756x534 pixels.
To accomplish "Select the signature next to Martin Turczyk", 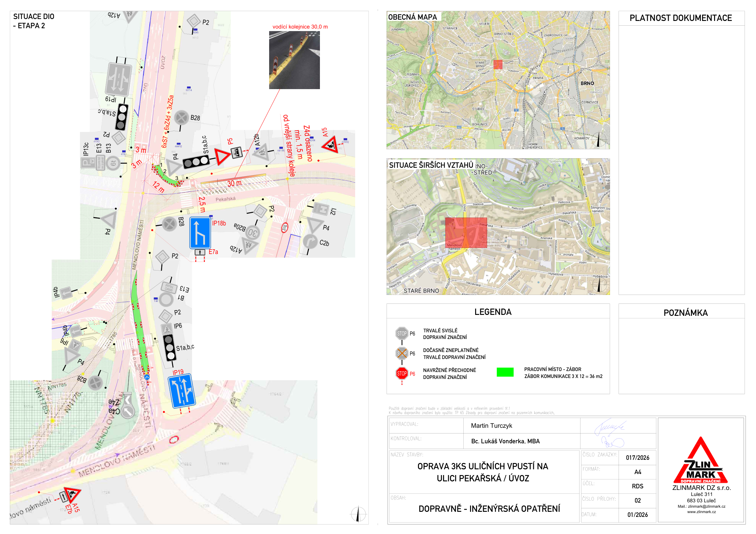I will [x=610, y=427].
